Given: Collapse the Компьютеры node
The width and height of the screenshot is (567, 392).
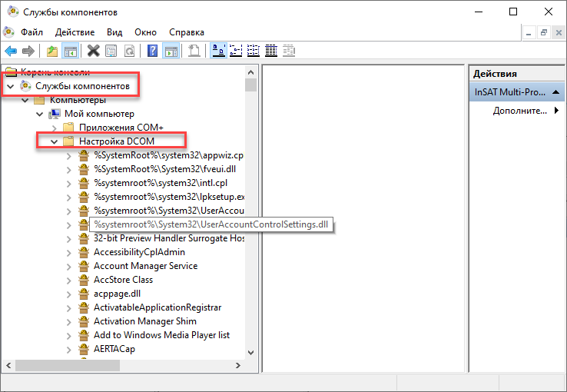Looking at the screenshot, I should click(x=25, y=100).
